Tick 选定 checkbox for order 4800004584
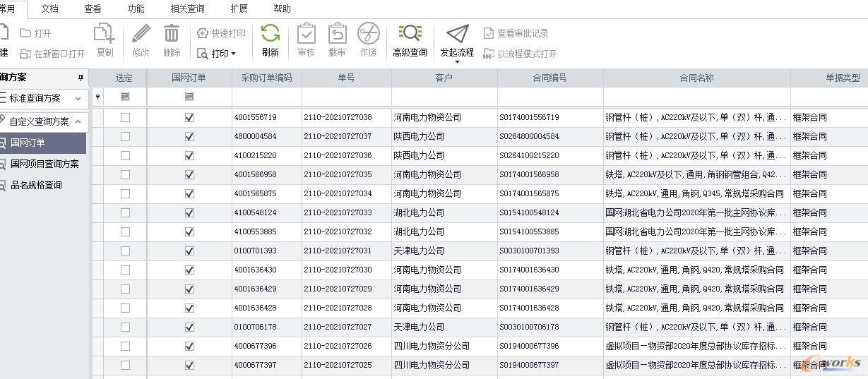Viewport: 868px width, 379px height. (125, 136)
